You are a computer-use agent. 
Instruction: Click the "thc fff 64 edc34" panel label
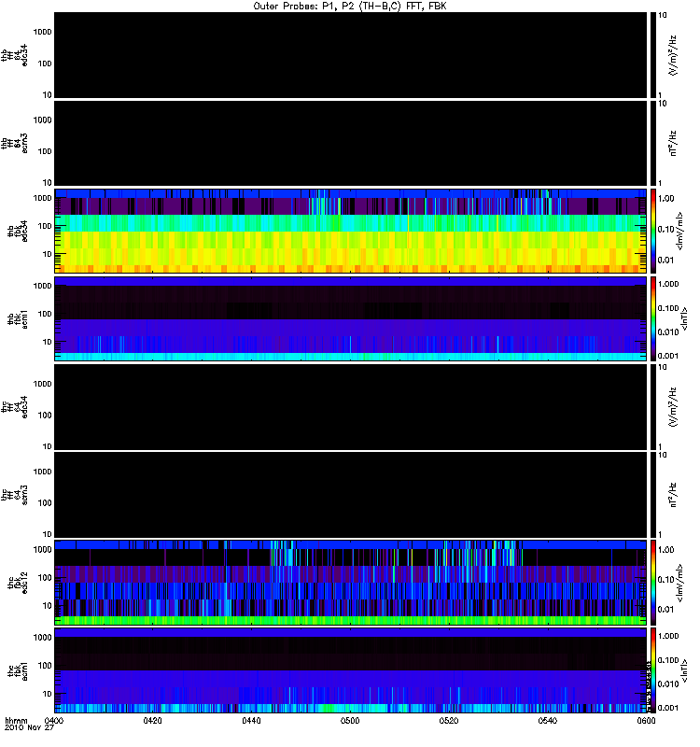click(14, 407)
